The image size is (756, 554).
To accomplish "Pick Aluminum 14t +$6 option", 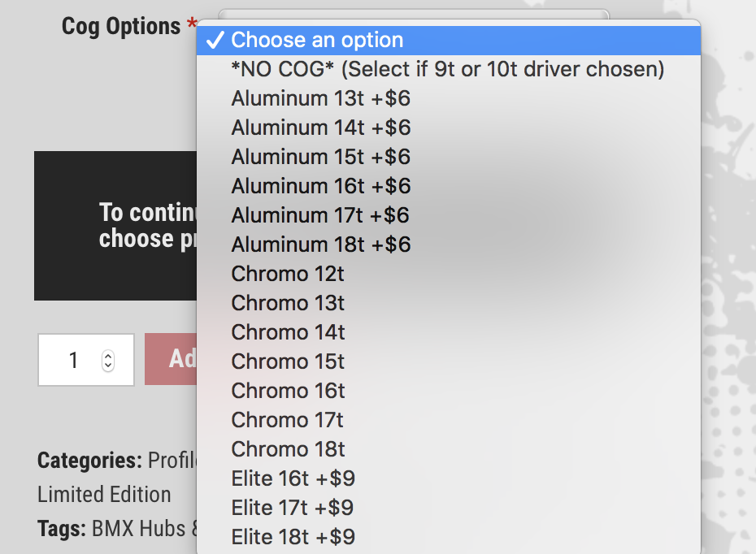I will [320, 128].
